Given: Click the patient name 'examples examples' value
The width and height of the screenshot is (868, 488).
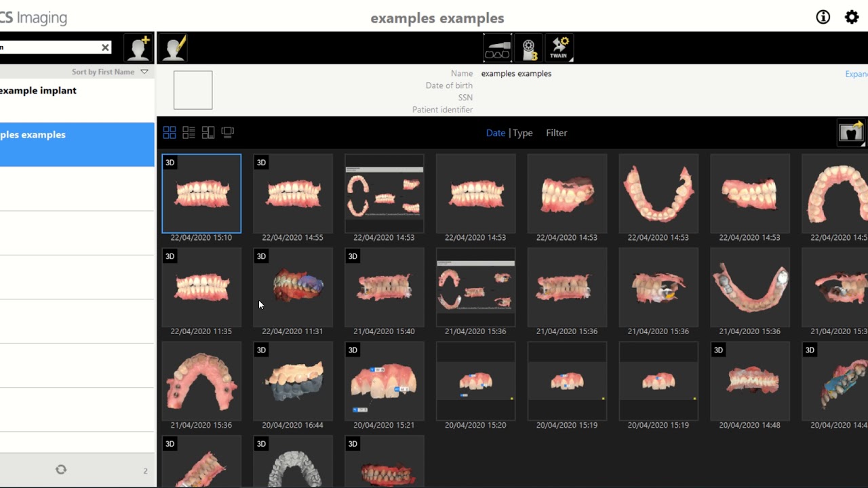Looking at the screenshot, I should [516, 73].
